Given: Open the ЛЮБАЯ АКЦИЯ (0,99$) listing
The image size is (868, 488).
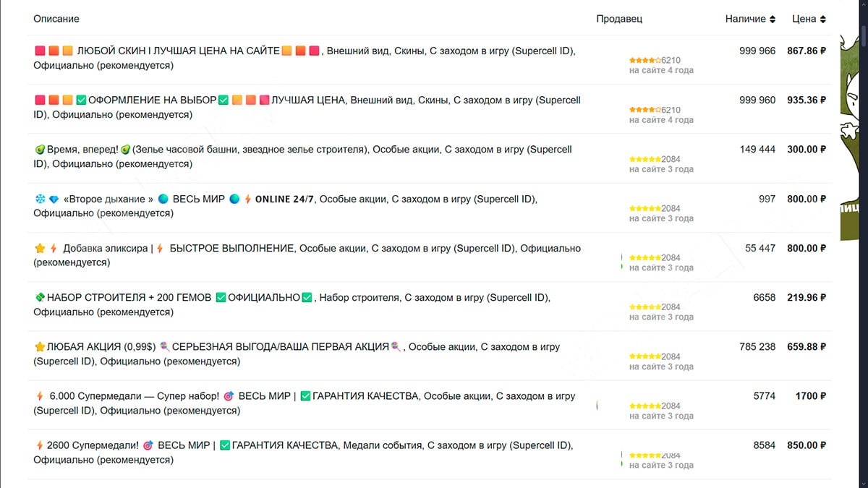Looking at the screenshot, I should click(430, 354).
